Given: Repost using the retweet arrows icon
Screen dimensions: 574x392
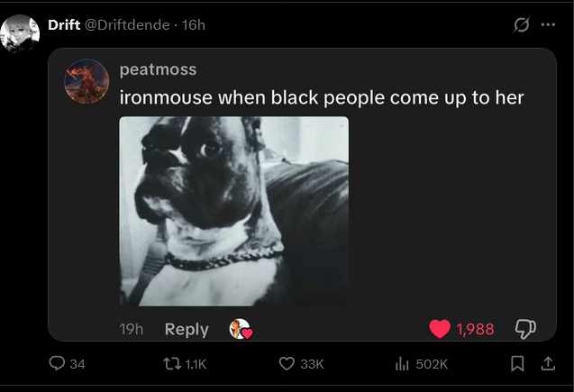Looking at the screenshot, I should point(172,364).
